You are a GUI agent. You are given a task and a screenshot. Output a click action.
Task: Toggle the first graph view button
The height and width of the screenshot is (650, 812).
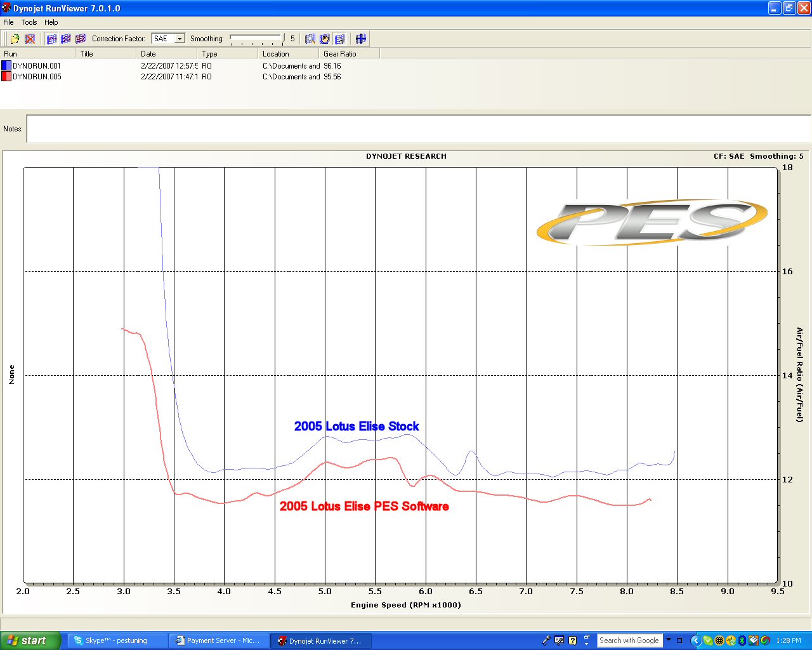point(51,39)
